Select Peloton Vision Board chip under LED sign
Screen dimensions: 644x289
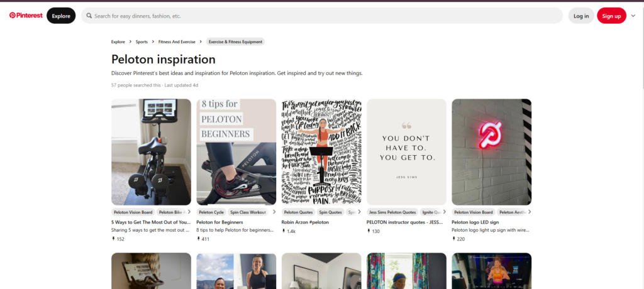click(x=474, y=212)
